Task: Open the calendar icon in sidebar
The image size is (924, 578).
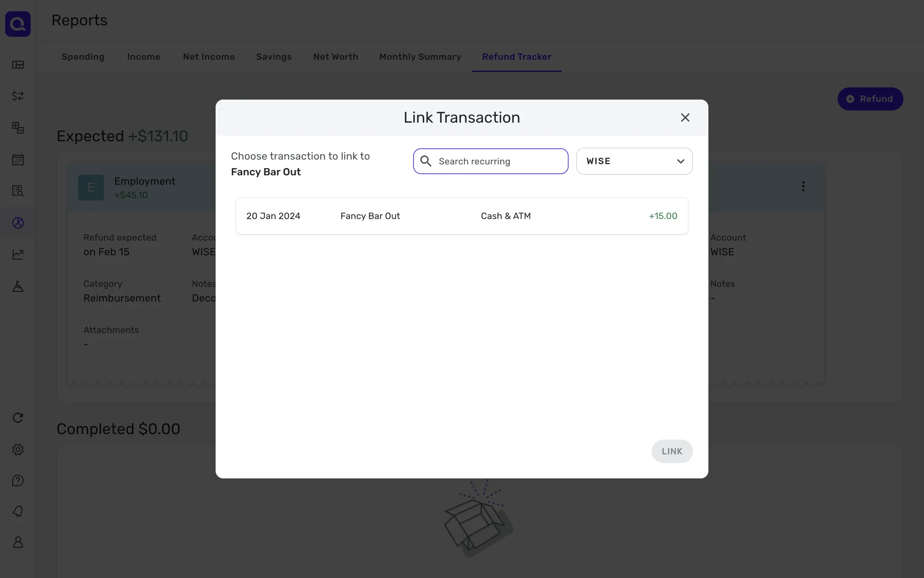Action: tap(18, 159)
